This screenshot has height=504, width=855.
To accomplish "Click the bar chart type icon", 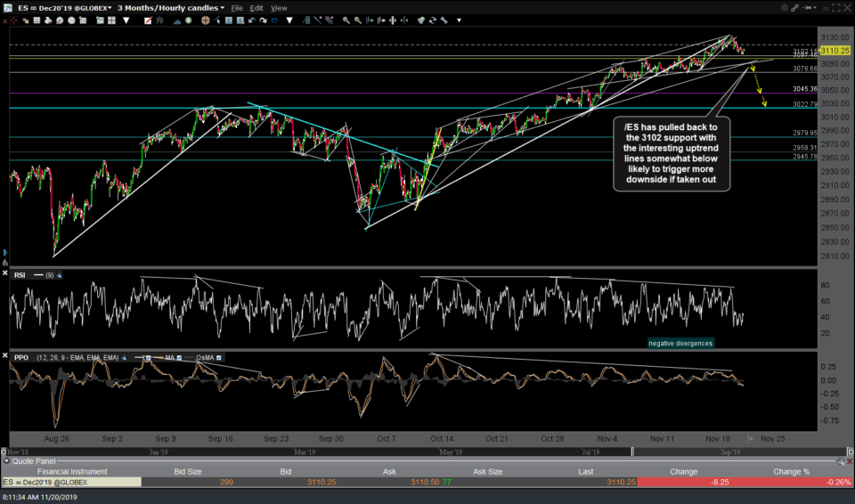I will pos(159,20).
